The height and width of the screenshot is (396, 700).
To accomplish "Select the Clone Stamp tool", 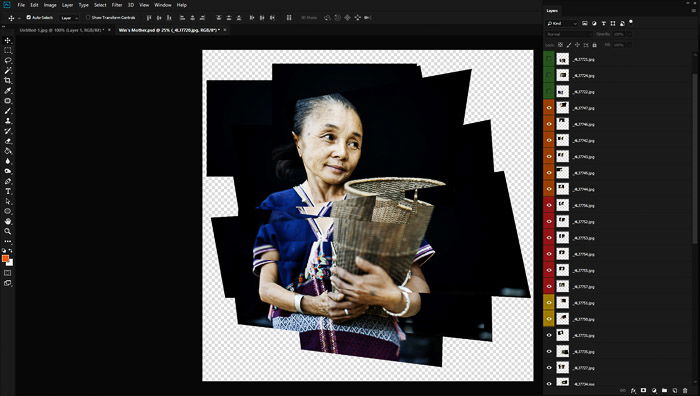I will click(8, 121).
